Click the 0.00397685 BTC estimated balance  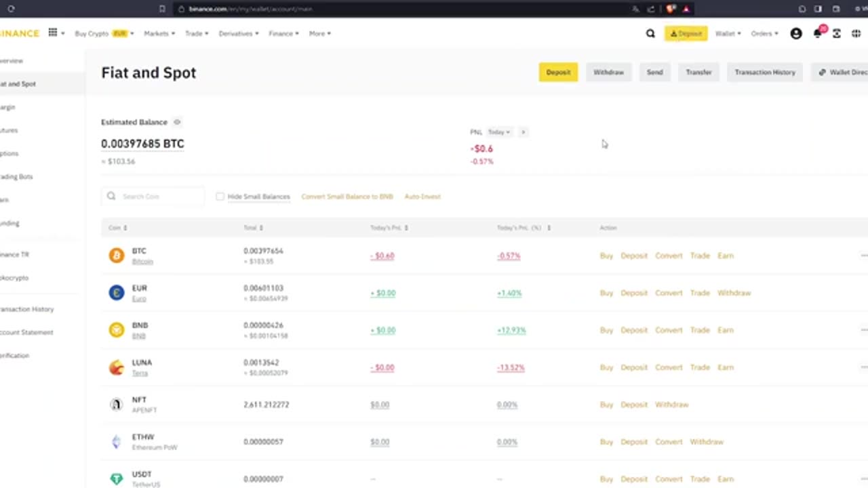coord(142,144)
